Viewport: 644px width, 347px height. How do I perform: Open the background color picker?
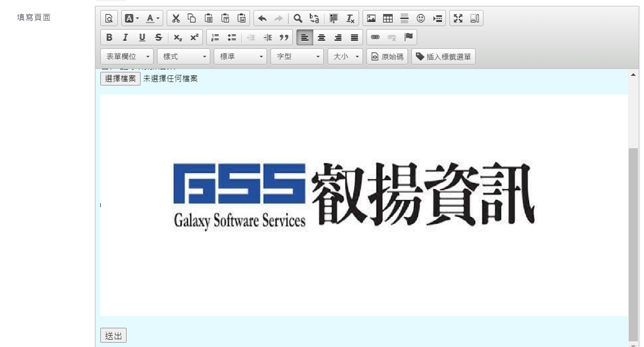click(x=132, y=18)
